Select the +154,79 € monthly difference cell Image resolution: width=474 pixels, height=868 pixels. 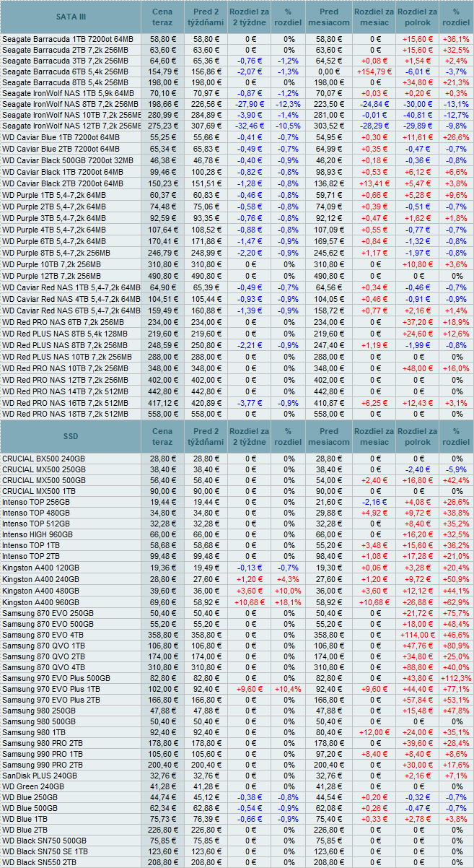(374, 71)
